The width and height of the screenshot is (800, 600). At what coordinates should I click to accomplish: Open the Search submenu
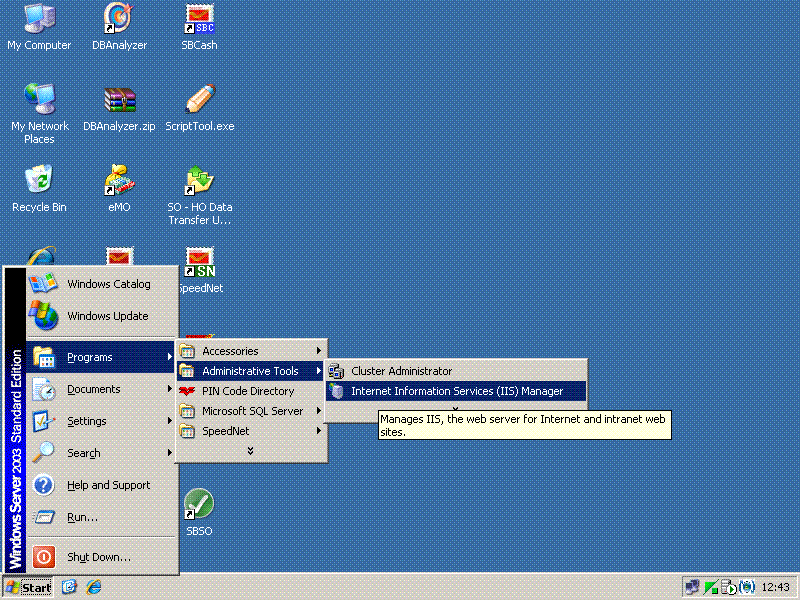pos(101,453)
